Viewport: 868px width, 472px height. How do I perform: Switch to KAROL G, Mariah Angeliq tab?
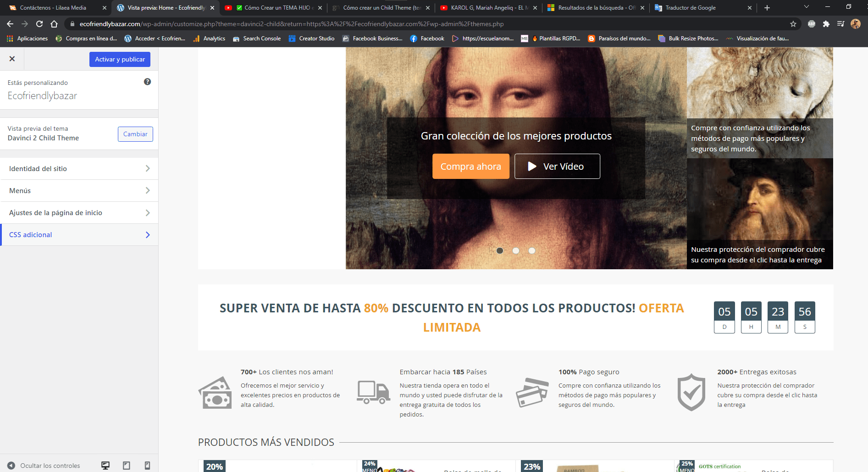point(489,8)
